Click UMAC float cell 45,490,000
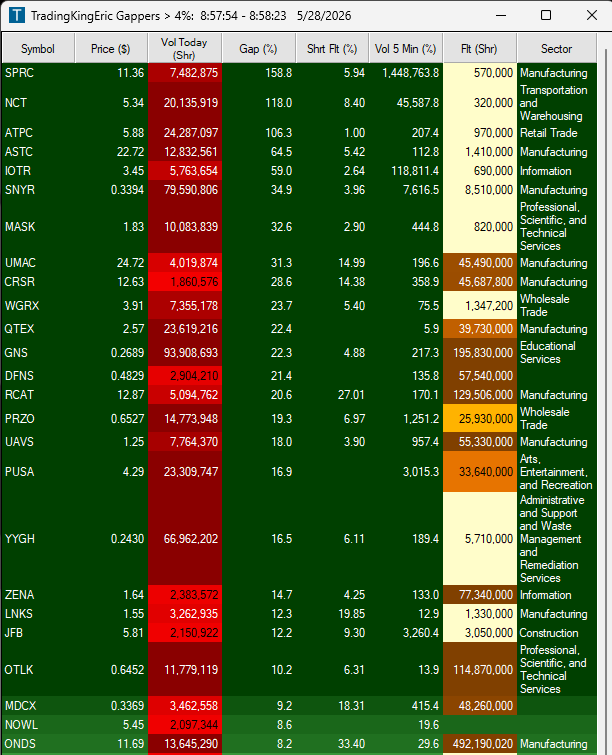The image size is (612, 755). point(480,262)
